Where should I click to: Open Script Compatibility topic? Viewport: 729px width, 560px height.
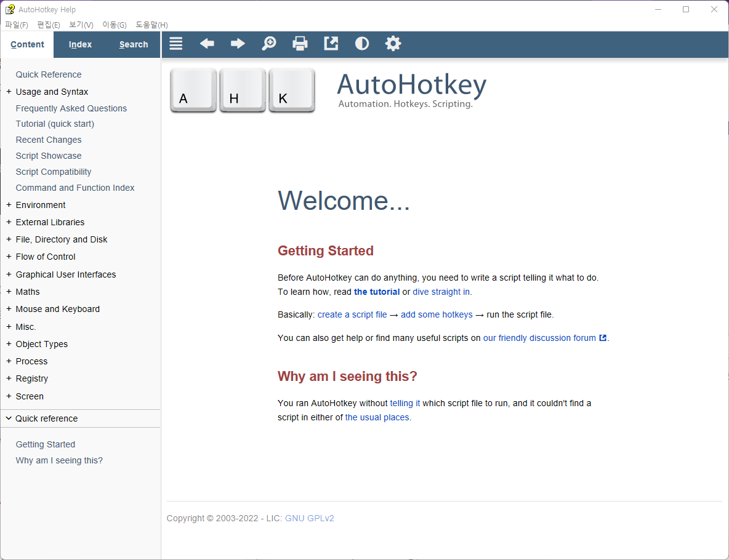coord(54,172)
